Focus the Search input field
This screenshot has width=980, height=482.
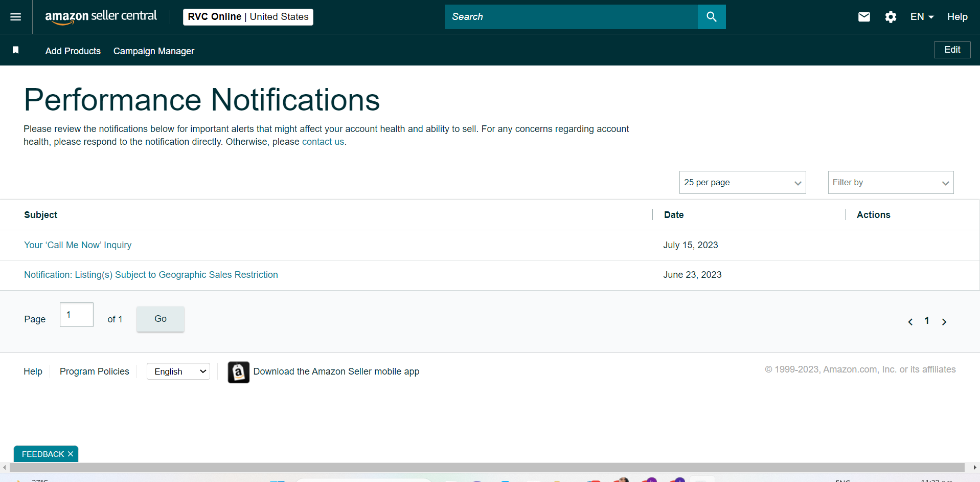[571, 17]
